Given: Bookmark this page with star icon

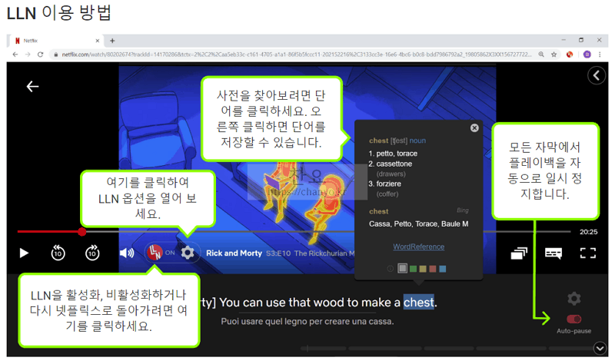Looking at the screenshot, I should tap(553, 55).
